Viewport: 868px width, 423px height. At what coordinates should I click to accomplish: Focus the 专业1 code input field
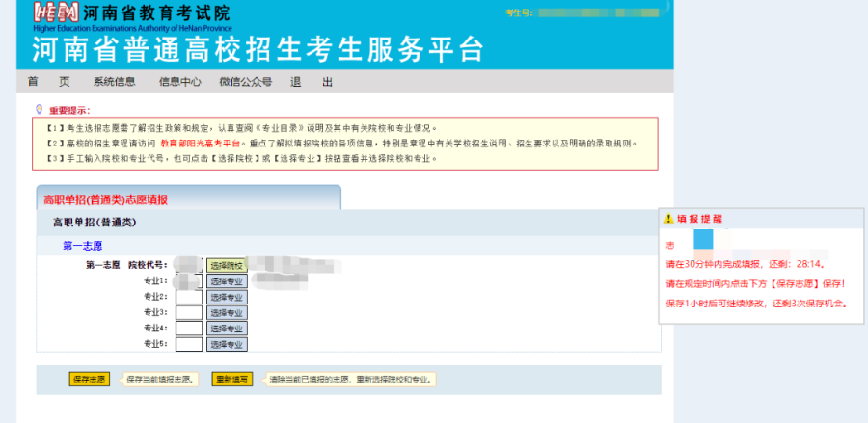coord(189,281)
